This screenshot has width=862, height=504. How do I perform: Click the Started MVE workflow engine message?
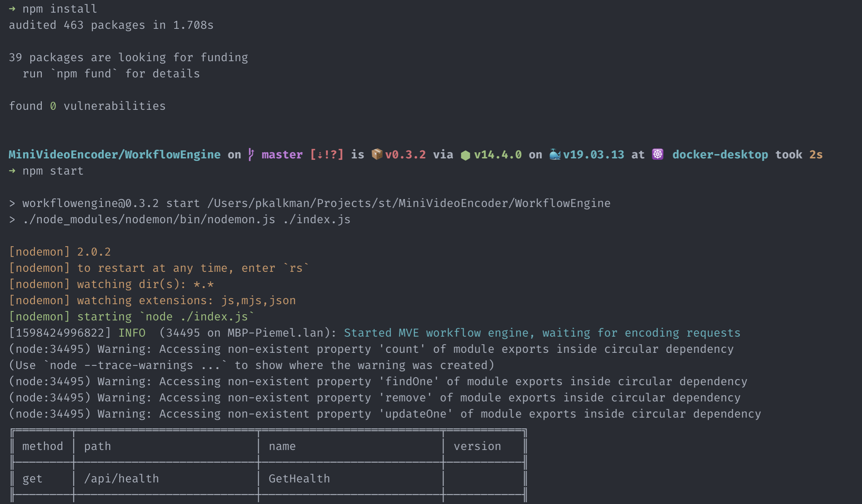[x=542, y=333]
